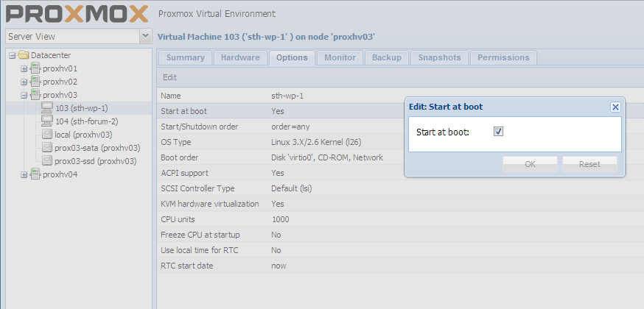The height and width of the screenshot is (309, 644).
Task: Click the Edit button above options list
Action: tap(169, 77)
